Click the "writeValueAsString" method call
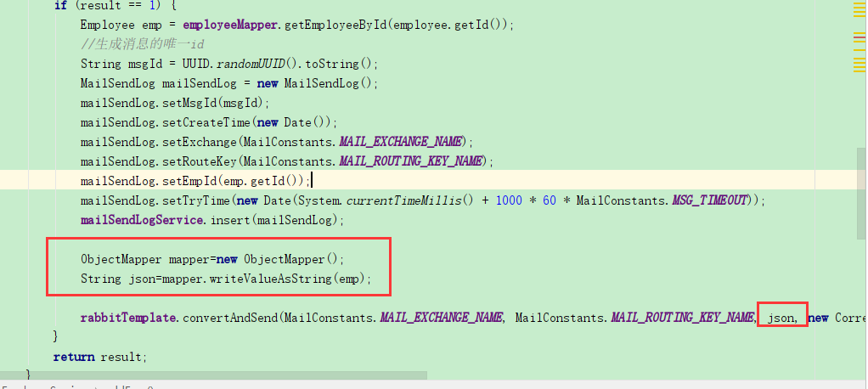Screen dimensions: 868x389 270,279
